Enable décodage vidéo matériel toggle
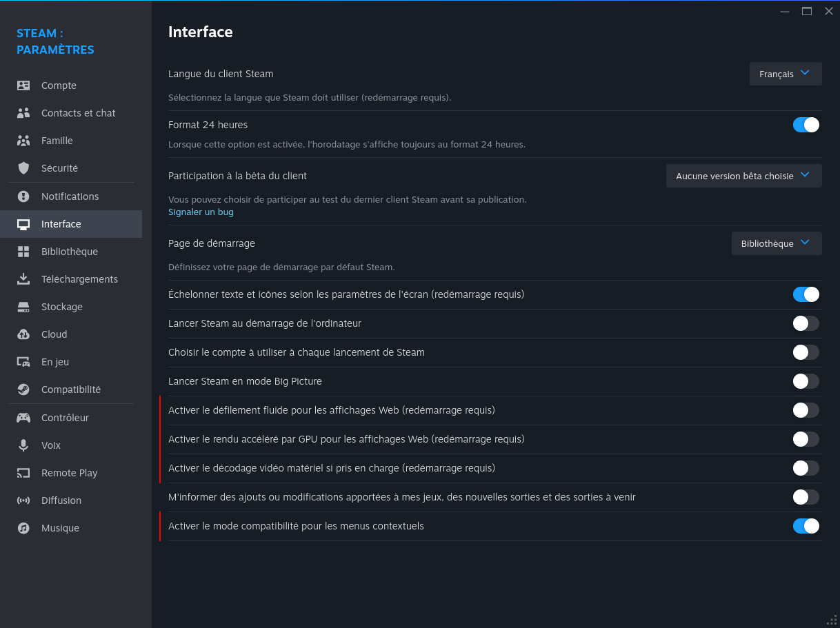The width and height of the screenshot is (840, 628). 806,468
